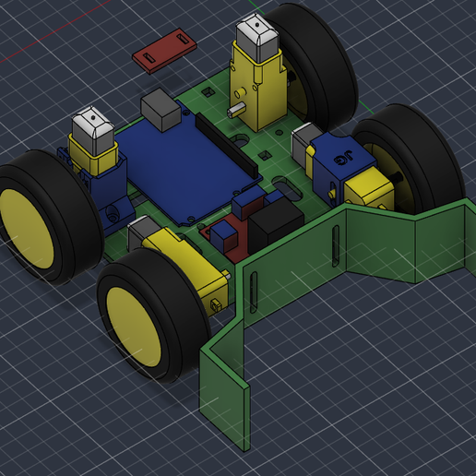Pick the hex standoff on upright gearmotor
Image resolution: width=476 pixels, height=476 pixels.
235,111
